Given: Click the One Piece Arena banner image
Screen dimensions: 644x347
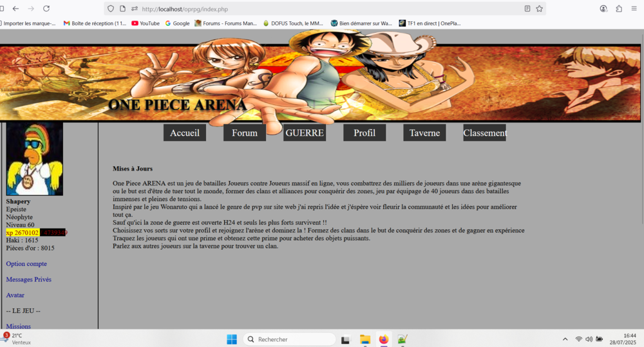Looking at the screenshot, I should tap(320, 82).
